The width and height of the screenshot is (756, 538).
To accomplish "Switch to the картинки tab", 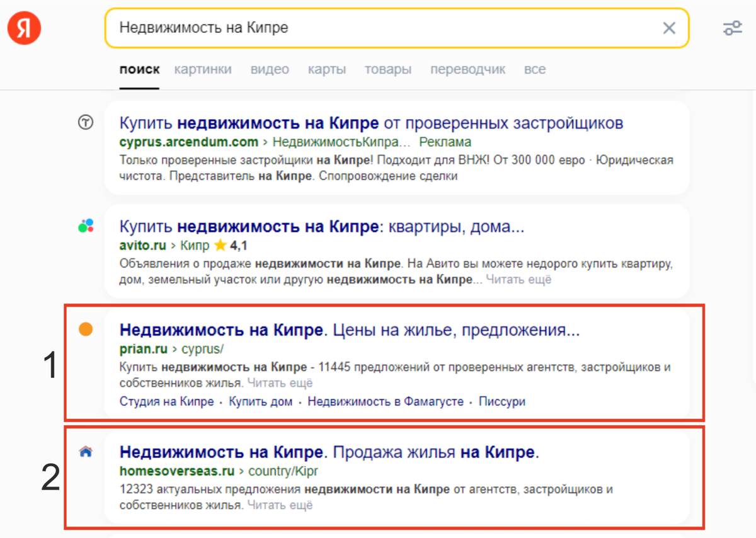I will (203, 69).
